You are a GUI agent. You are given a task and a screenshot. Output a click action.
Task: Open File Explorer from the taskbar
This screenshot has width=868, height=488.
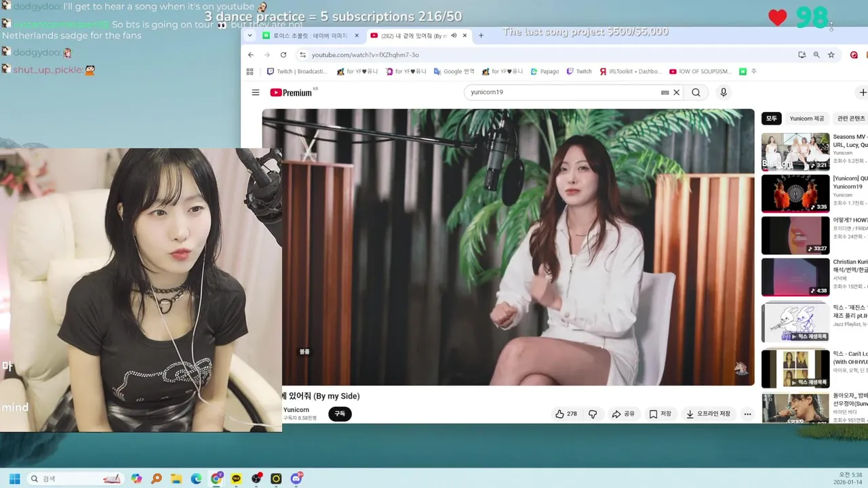coord(176,479)
